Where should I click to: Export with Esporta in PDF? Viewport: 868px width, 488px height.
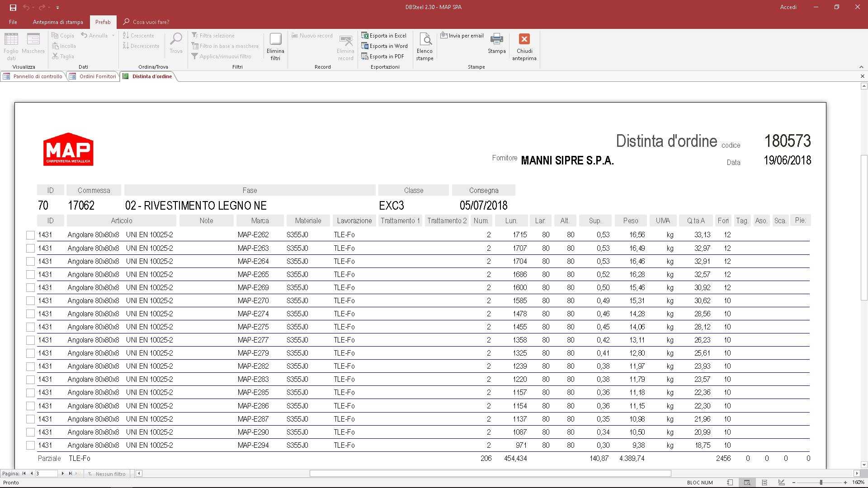pyautogui.click(x=382, y=56)
